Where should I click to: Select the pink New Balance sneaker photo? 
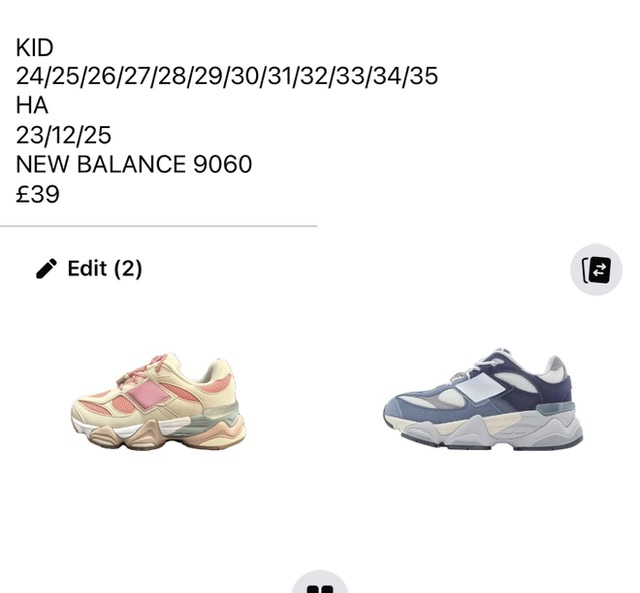coord(158,401)
